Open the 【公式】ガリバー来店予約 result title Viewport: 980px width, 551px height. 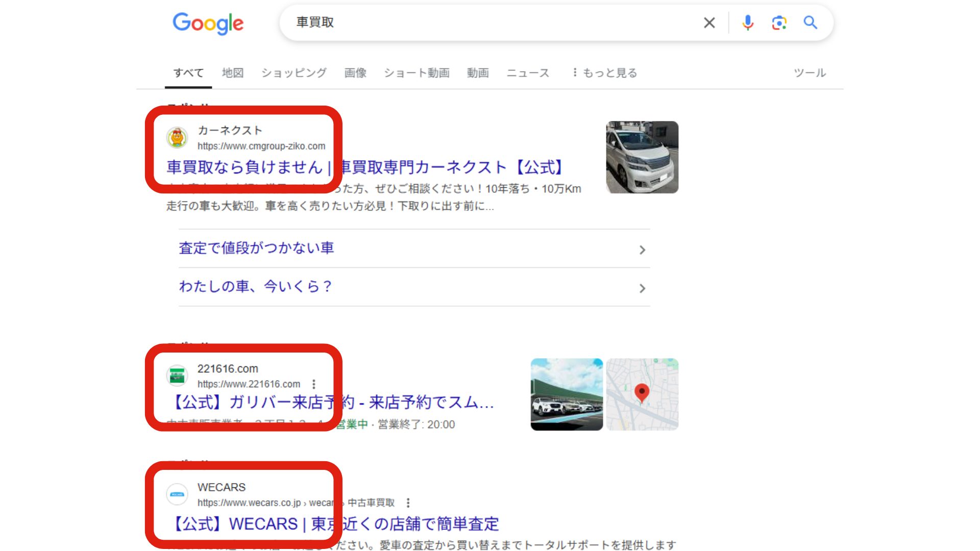331,403
